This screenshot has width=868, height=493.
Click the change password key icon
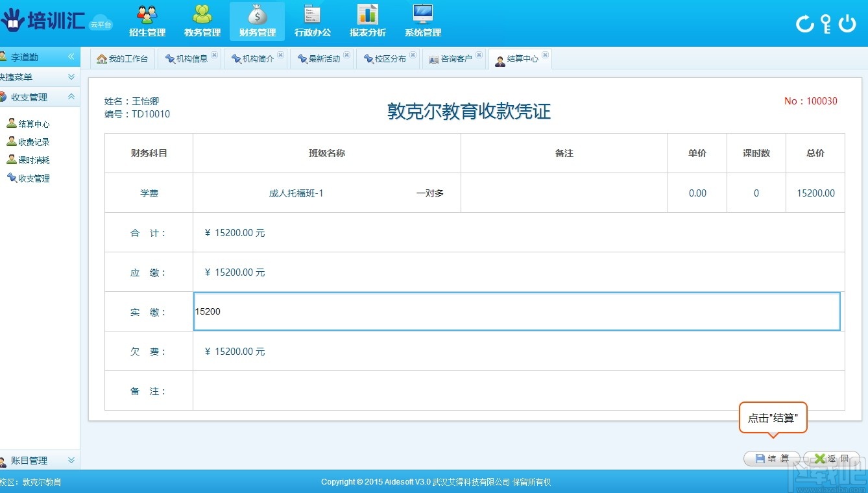pyautogui.click(x=826, y=23)
